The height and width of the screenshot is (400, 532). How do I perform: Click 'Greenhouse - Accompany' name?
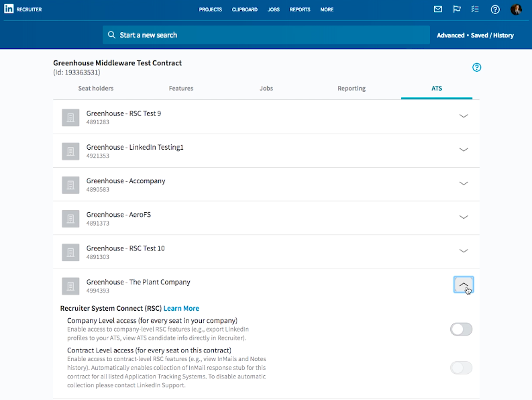[x=125, y=181]
